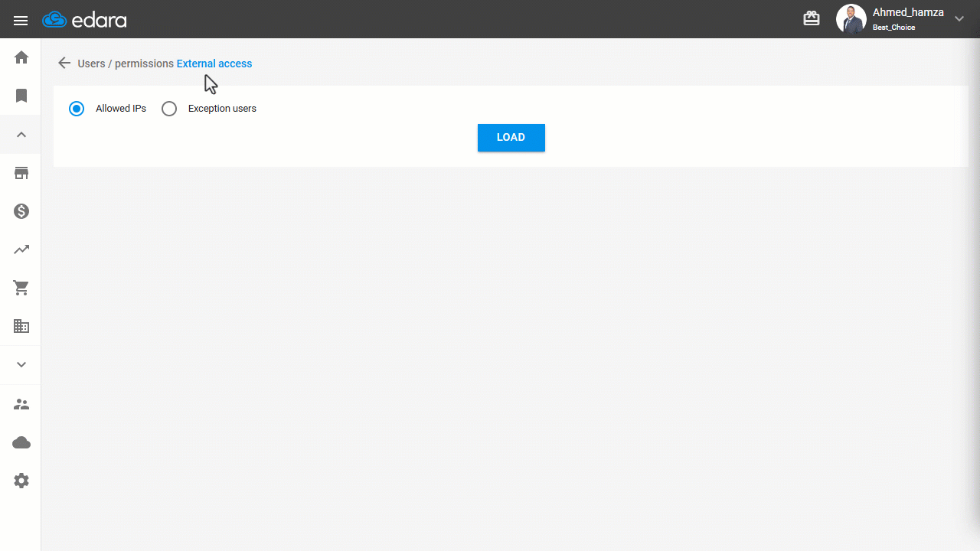Select the Exception users radio button

pyautogui.click(x=169, y=109)
